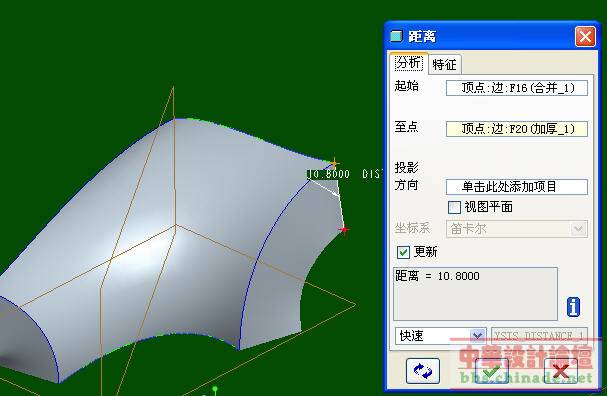607x396 pixels.
Task: Click the blue info icon
Action: click(573, 307)
